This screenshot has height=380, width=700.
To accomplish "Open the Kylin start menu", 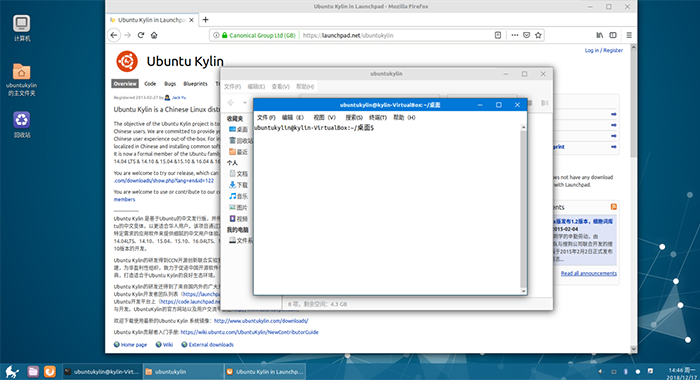I will (12, 372).
